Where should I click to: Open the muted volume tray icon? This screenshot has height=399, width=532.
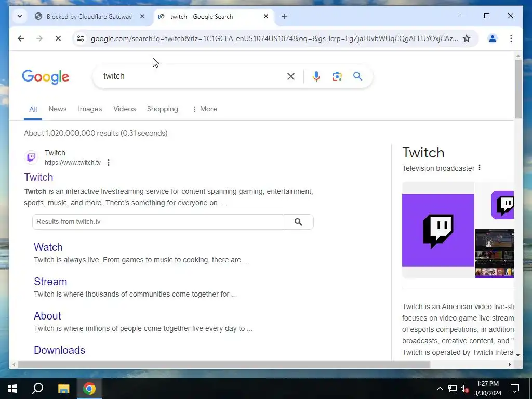tap(465, 389)
